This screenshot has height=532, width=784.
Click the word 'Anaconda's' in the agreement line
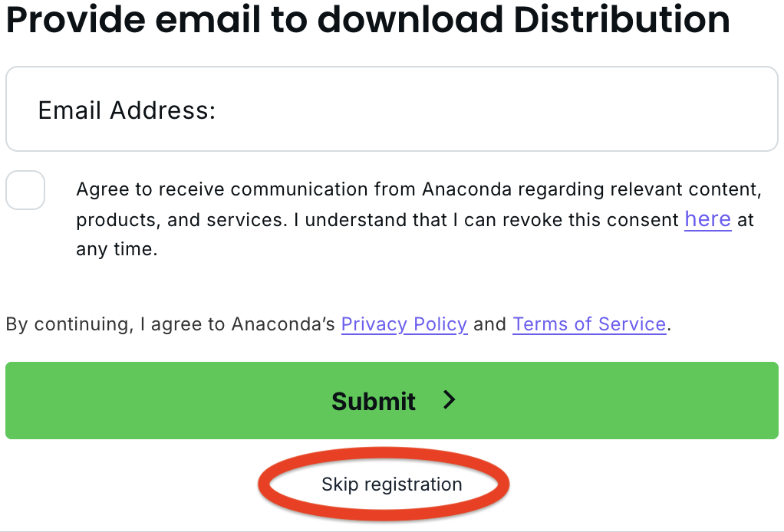[x=283, y=324]
